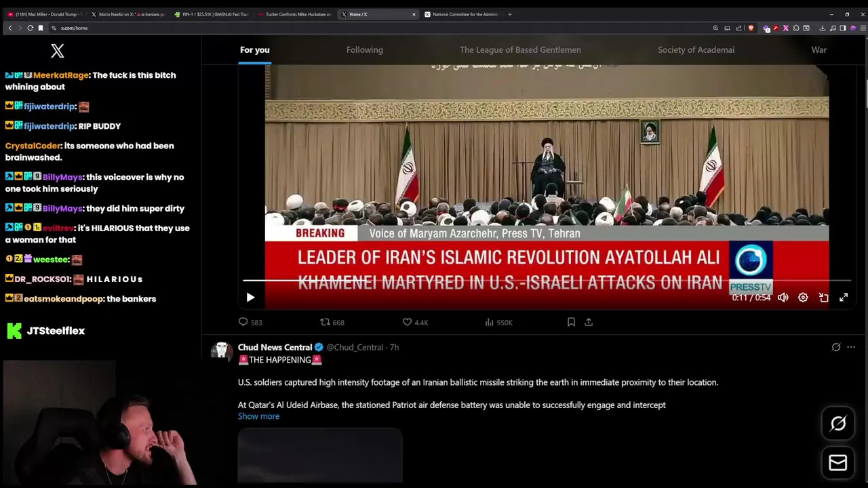Screen dimensions: 868x488
Task: Expand the post with Show more
Action: (258, 416)
